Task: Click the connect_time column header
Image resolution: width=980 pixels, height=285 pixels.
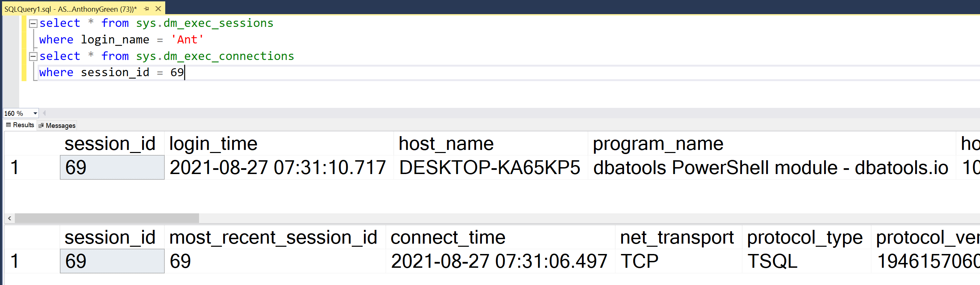Action: [x=448, y=238]
